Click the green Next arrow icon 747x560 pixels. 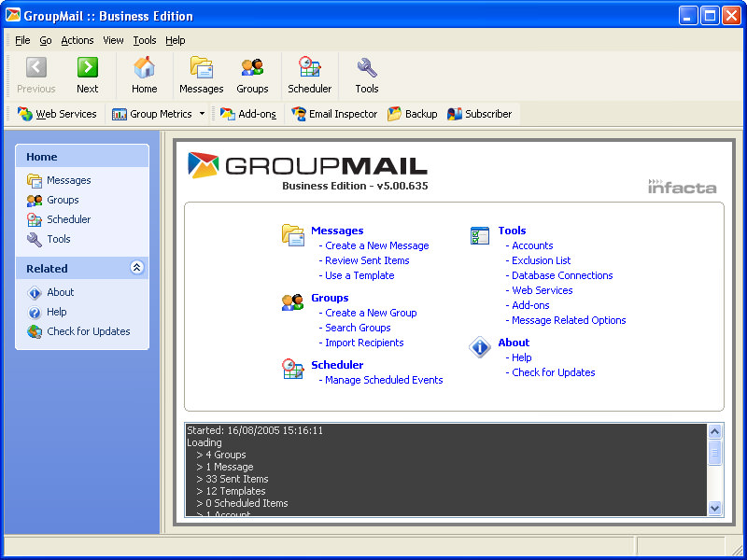(88, 67)
